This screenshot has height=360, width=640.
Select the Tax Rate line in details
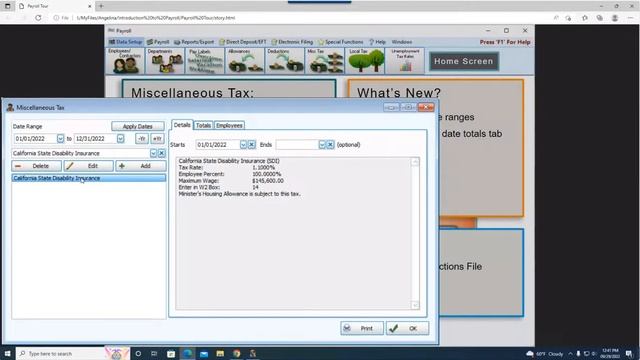(x=227, y=167)
